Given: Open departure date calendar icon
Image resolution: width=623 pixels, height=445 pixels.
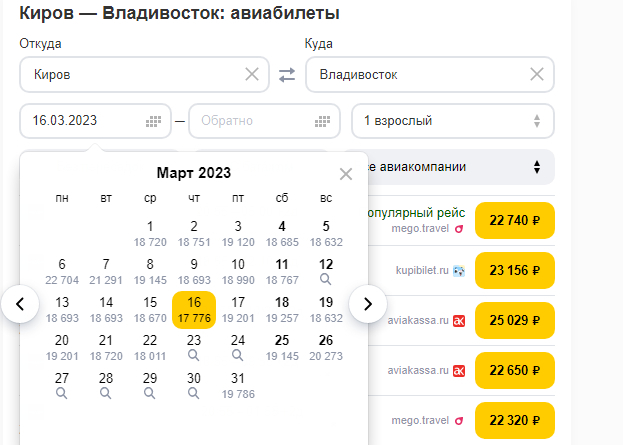Looking at the screenshot, I should pyautogui.click(x=154, y=121).
